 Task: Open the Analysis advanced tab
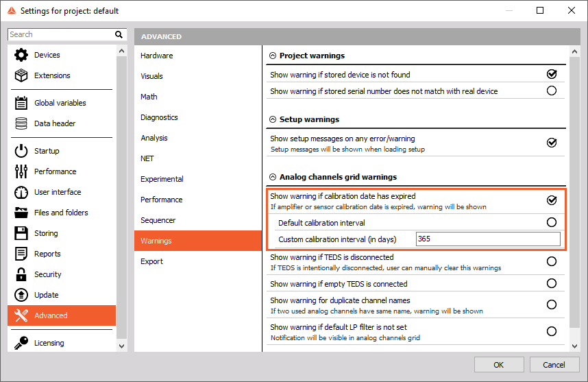coord(198,138)
